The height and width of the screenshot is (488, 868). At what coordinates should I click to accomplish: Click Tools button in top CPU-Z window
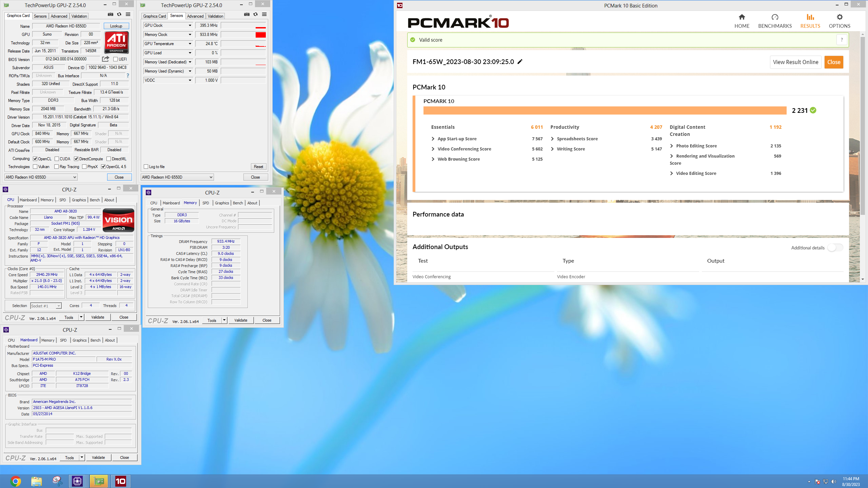click(69, 317)
